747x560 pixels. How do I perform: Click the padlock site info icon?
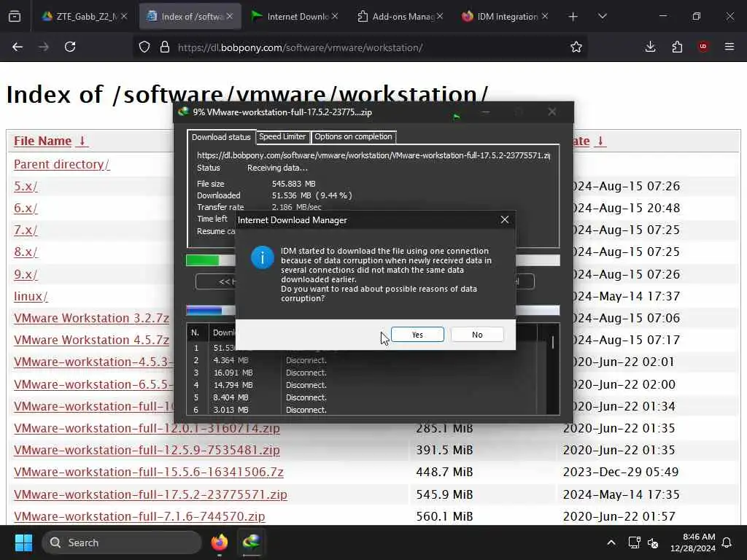165,47
